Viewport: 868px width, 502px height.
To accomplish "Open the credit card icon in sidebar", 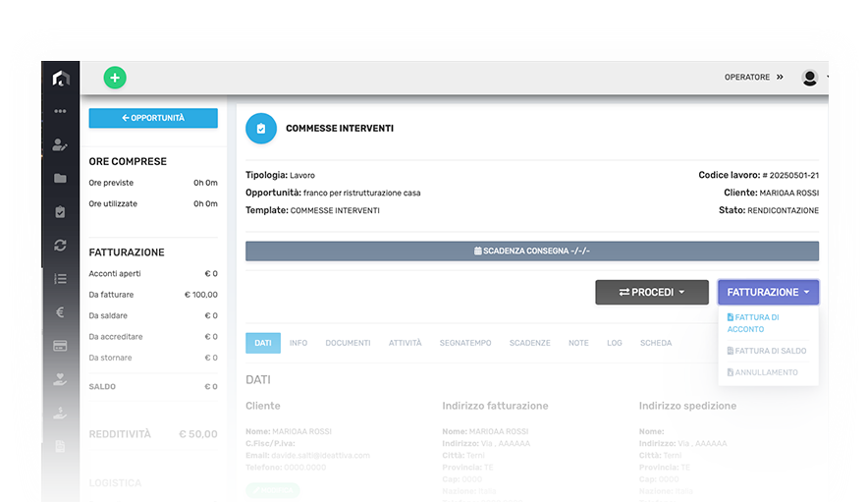I will click(60, 346).
